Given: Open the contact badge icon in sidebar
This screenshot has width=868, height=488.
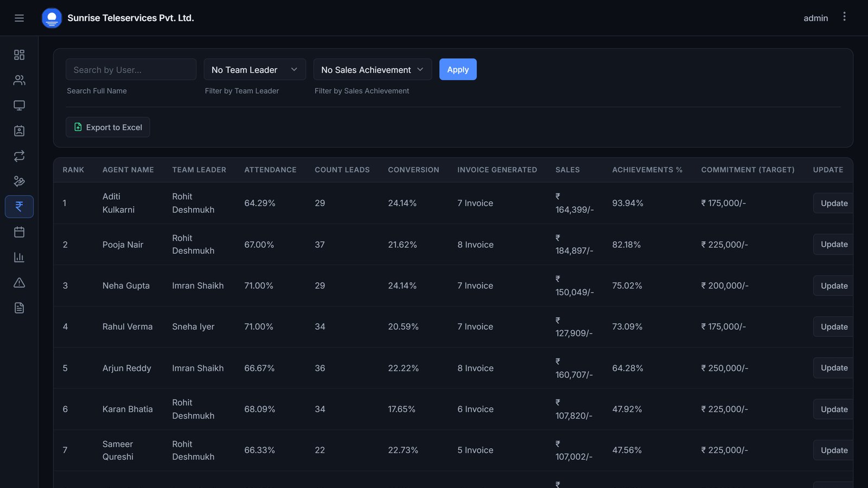Looking at the screenshot, I should pos(19,131).
